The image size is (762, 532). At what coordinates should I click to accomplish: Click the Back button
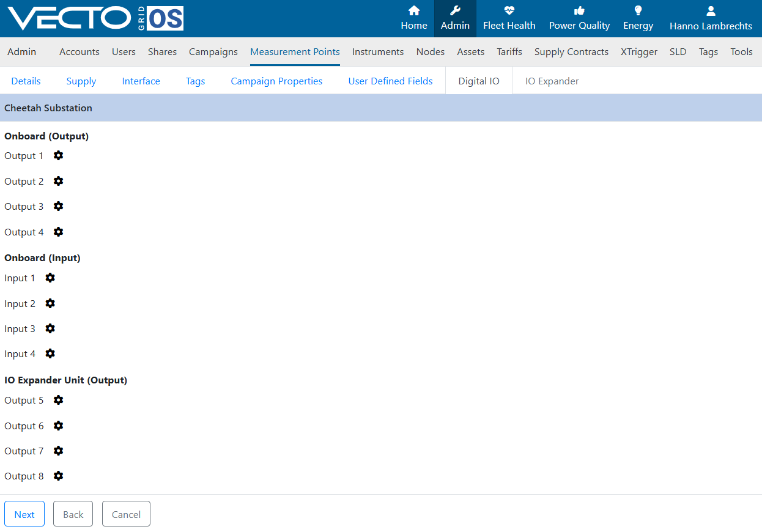[x=73, y=514]
